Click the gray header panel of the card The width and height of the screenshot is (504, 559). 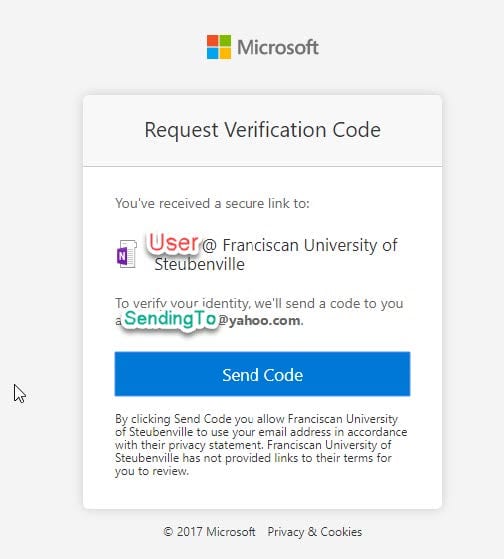262,130
